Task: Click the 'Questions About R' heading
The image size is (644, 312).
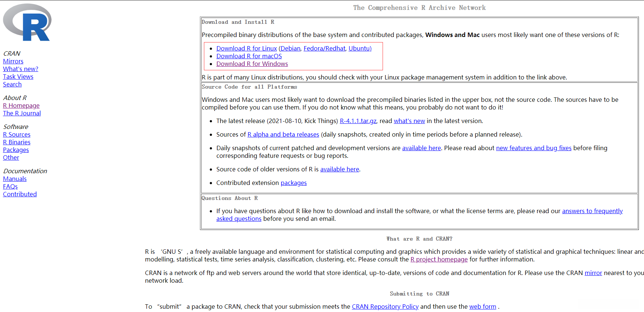Action: point(230,198)
